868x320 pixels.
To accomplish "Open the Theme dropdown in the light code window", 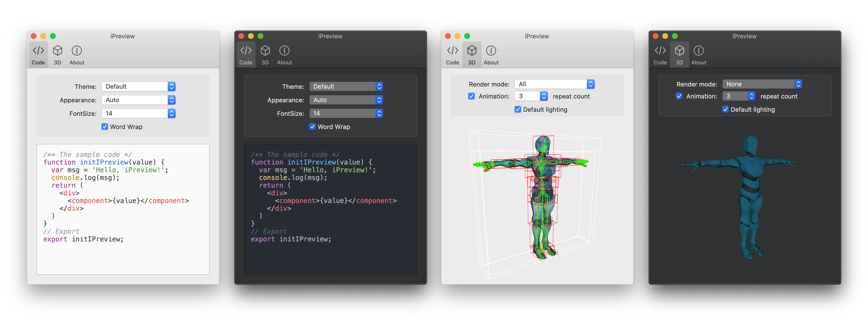I will pyautogui.click(x=138, y=86).
